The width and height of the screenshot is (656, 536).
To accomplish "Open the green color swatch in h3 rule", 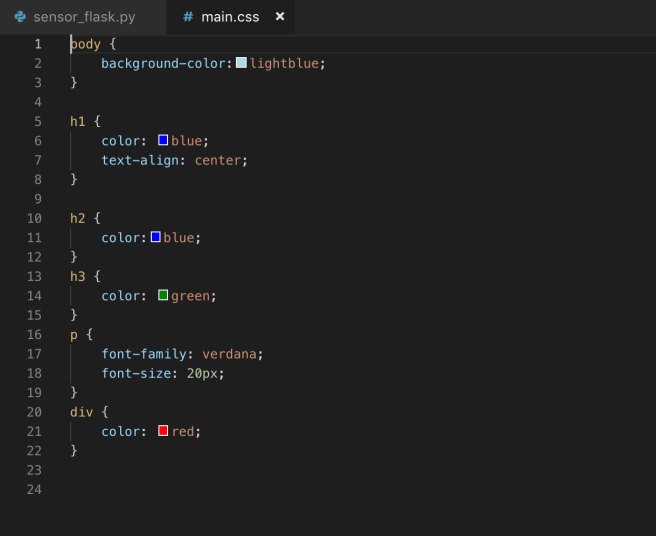I will (x=163, y=295).
